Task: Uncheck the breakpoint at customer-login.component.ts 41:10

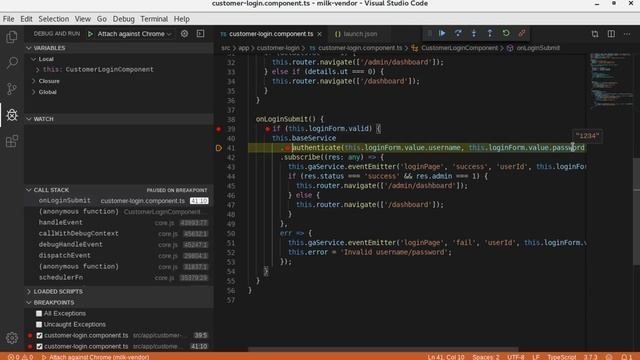Action: coord(40,347)
